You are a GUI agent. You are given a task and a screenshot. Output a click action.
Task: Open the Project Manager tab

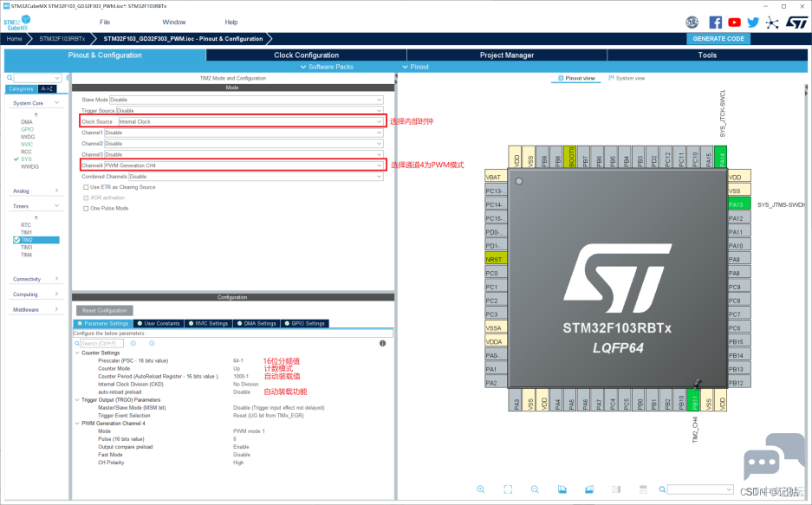point(506,55)
